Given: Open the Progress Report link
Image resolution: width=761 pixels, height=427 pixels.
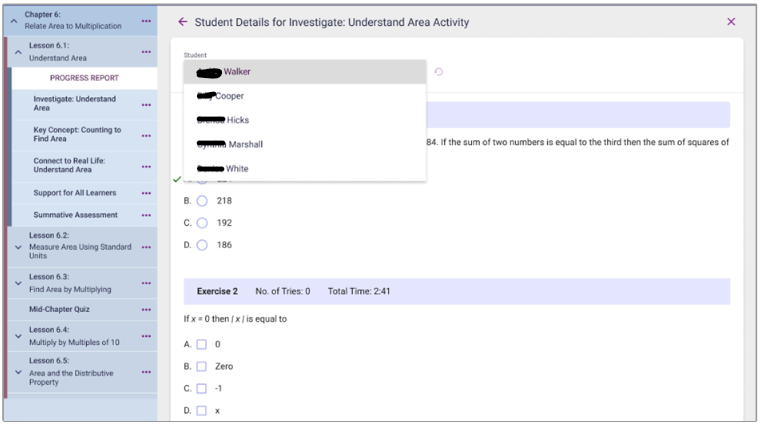Looking at the screenshot, I should [84, 78].
